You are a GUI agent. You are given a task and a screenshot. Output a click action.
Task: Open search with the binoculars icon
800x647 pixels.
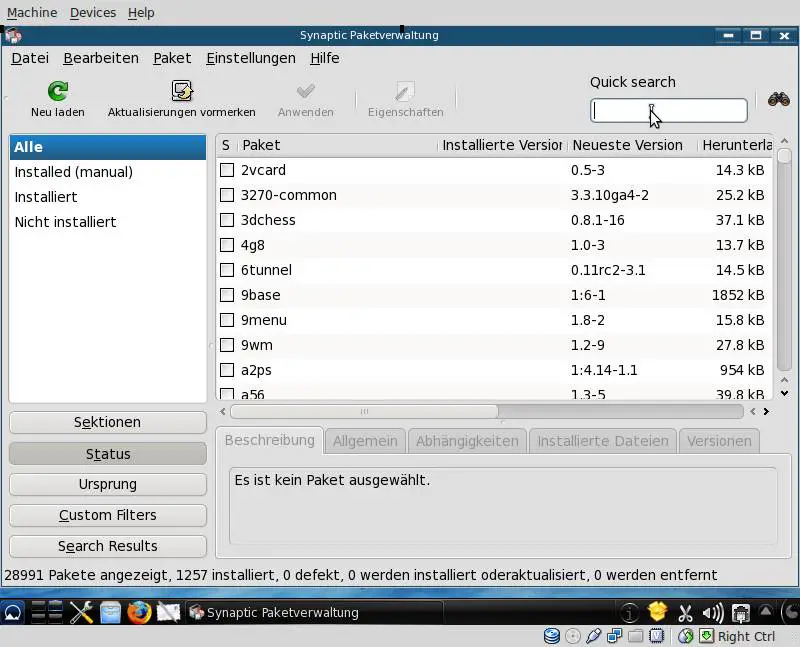(x=779, y=99)
